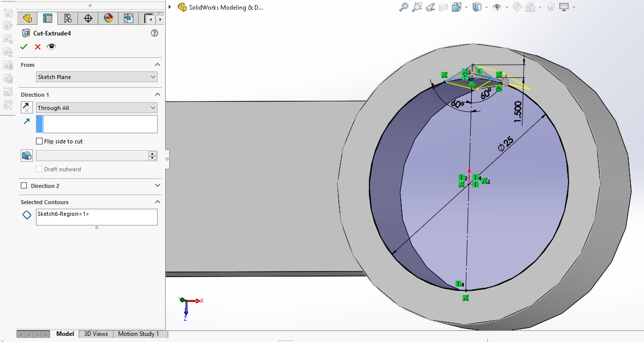This screenshot has width=644, height=342.
Task: Click the Sketch6-Region<1> contour selection box
Action: pos(96,217)
